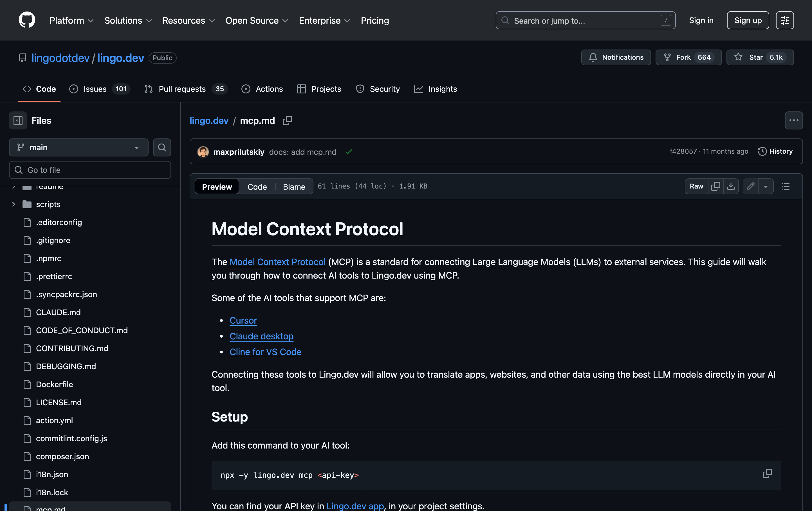Click the Go to file field
812x511 pixels.
tap(90, 170)
